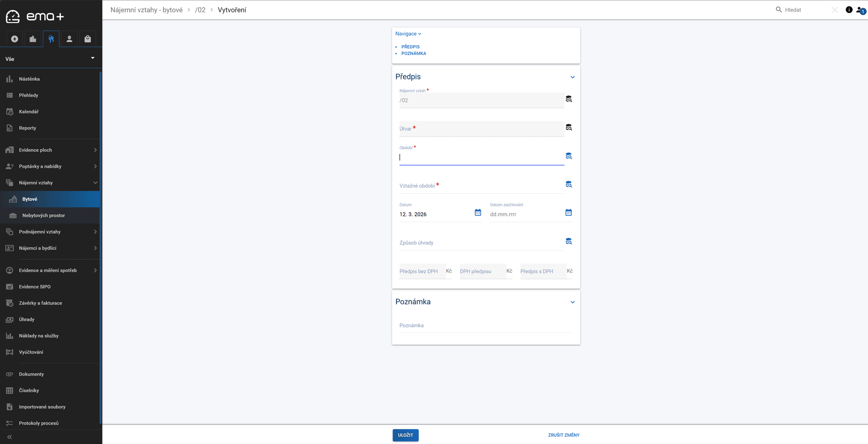Collapse the Poznámka section chevron
Viewport: 868px width, 444px height.
[x=572, y=302]
